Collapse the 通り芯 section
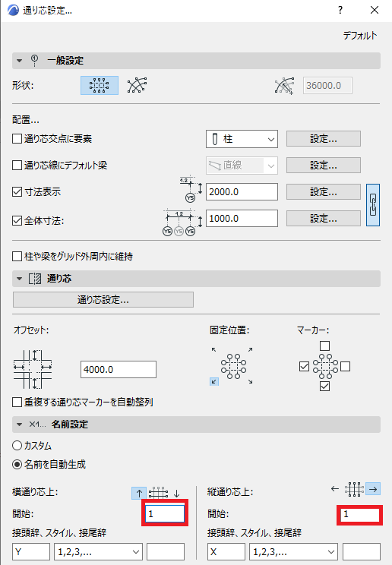 click(x=20, y=279)
